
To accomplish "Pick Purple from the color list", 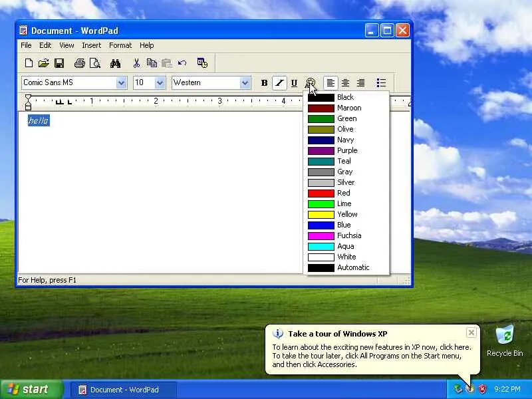I will point(346,151).
